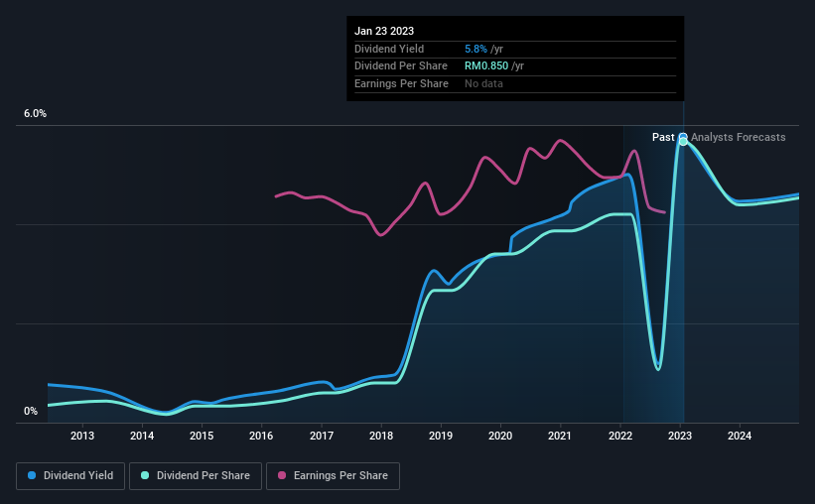Toggle the Dividend Per Share legend button
Screen dimensions: 815x504
click(x=196, y=476)
